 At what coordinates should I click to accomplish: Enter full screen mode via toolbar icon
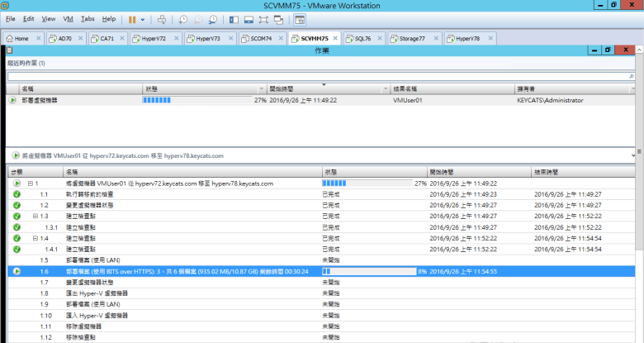point(263,18)
